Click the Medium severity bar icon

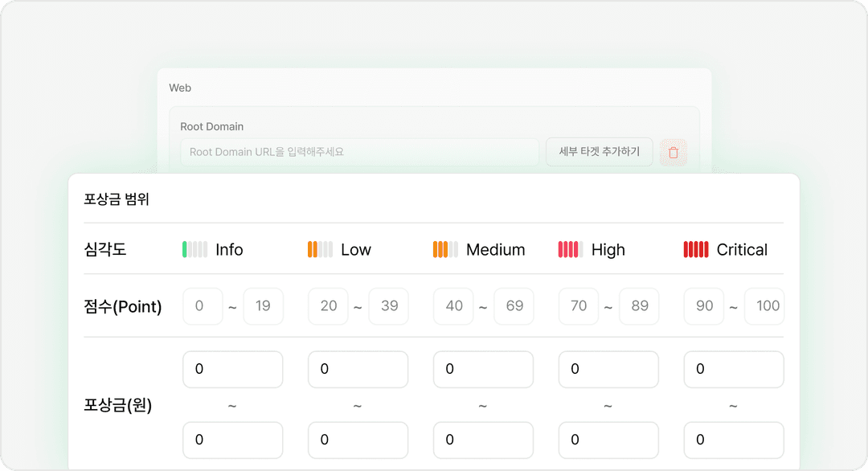pyautogui.click(x=445, y=250)
